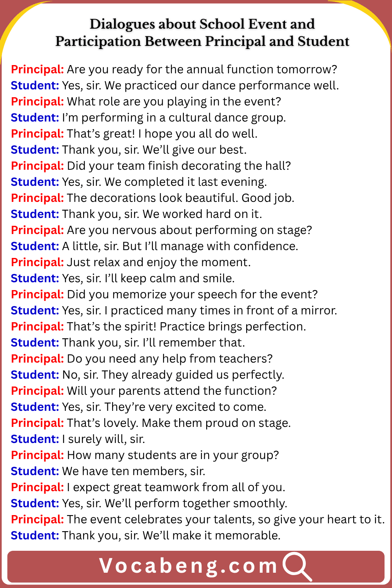The width and height of the screenshot is (392, 588).
Task: Click the line 'I surely will, sir.'
Action: pos(103,439)
